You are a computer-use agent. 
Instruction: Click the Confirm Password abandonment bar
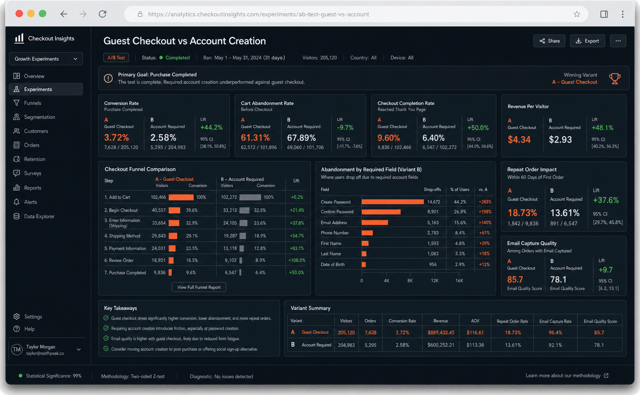click(x=381, y=212)
